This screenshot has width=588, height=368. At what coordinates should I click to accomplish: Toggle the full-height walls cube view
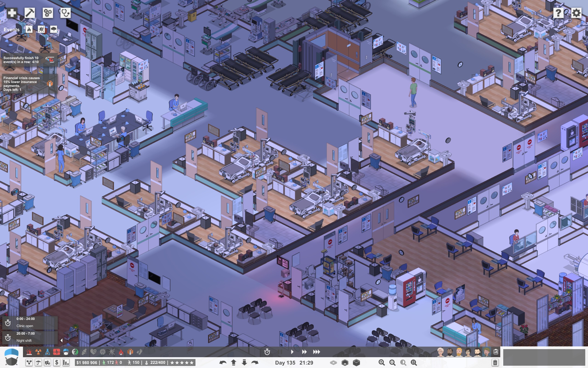356,363
